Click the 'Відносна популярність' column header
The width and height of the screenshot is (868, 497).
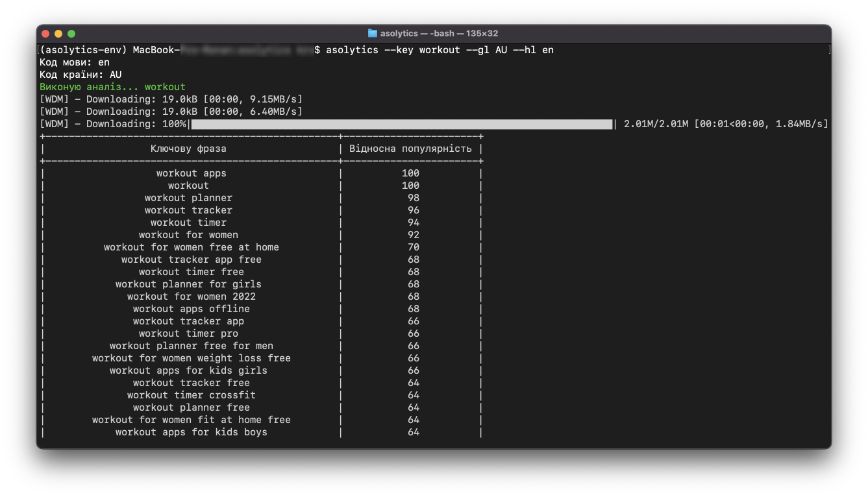[410, 149]
